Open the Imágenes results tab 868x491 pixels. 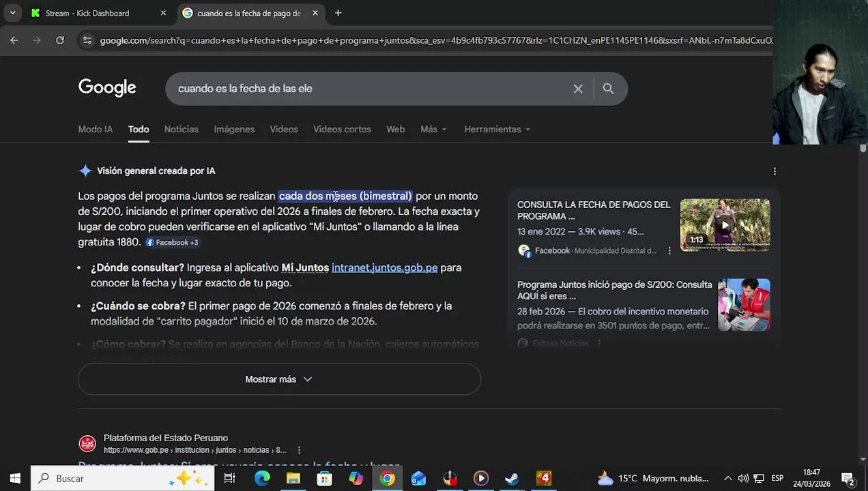[x=234, y=129]
